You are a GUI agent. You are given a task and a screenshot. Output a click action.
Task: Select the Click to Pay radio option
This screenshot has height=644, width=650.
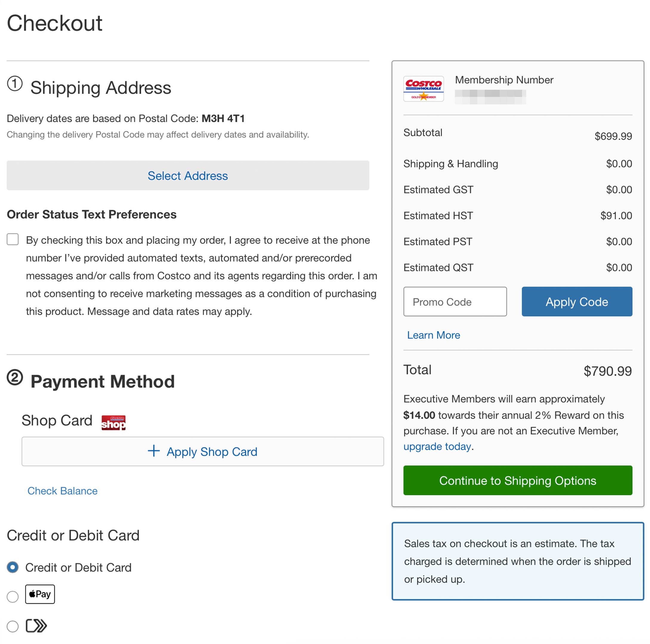(13, 626)
